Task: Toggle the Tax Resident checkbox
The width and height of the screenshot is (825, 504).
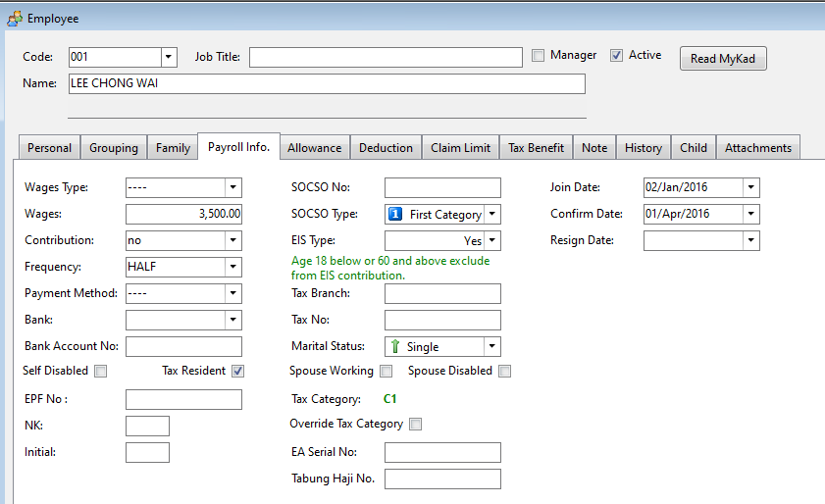Action: coord(237,371)
